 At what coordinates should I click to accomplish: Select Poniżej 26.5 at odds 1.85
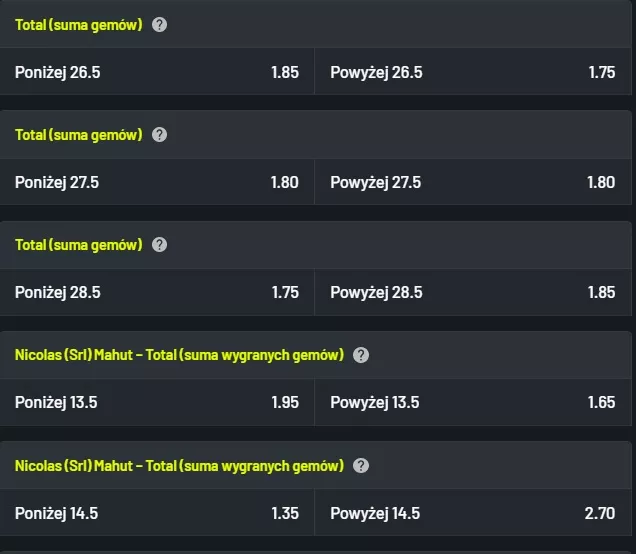click(157, 72)
